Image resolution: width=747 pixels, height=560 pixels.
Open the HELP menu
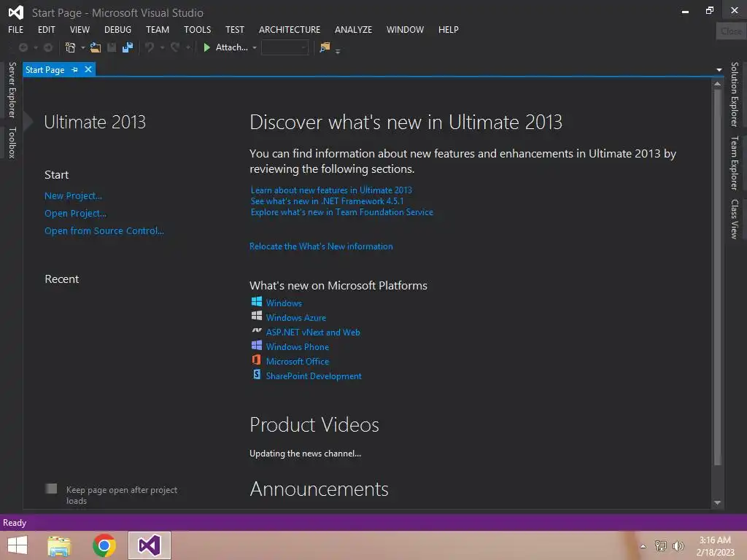tap(449, 29)
